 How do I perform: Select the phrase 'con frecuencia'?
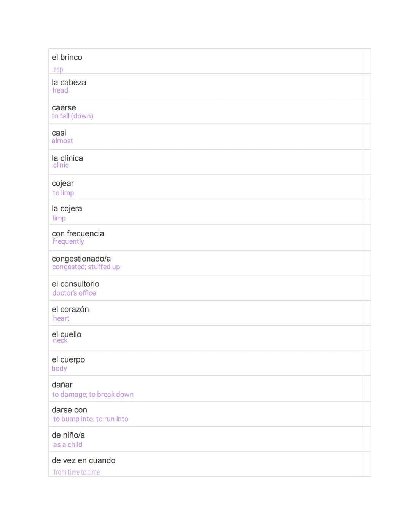coord(78,234)
